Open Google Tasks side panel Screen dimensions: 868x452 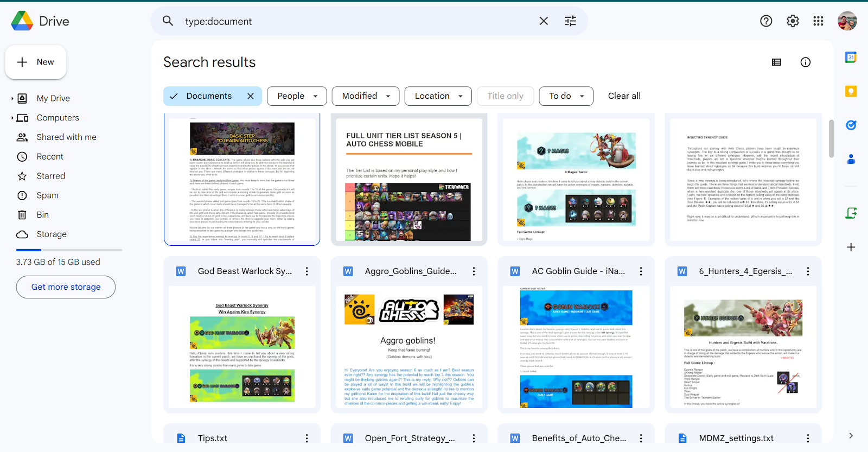[851, 125]
